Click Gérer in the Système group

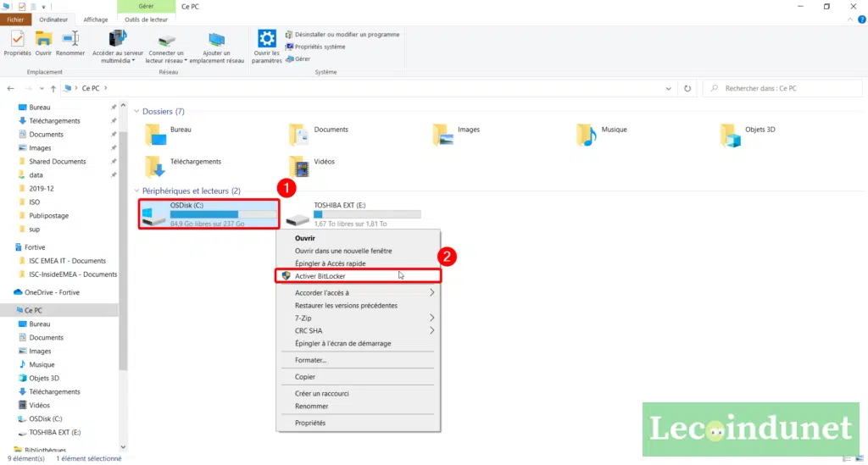point(298,58)
